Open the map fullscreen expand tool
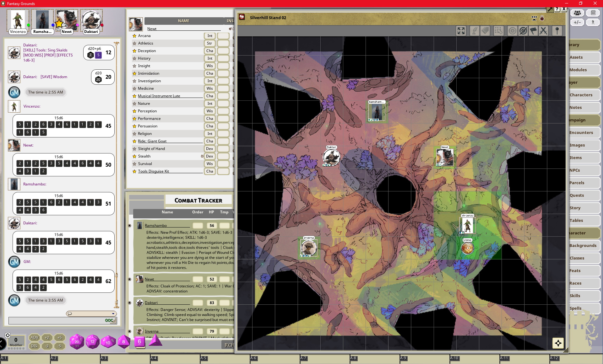The height and width of the screenshot is (364, 603). [x=461, y=31]
